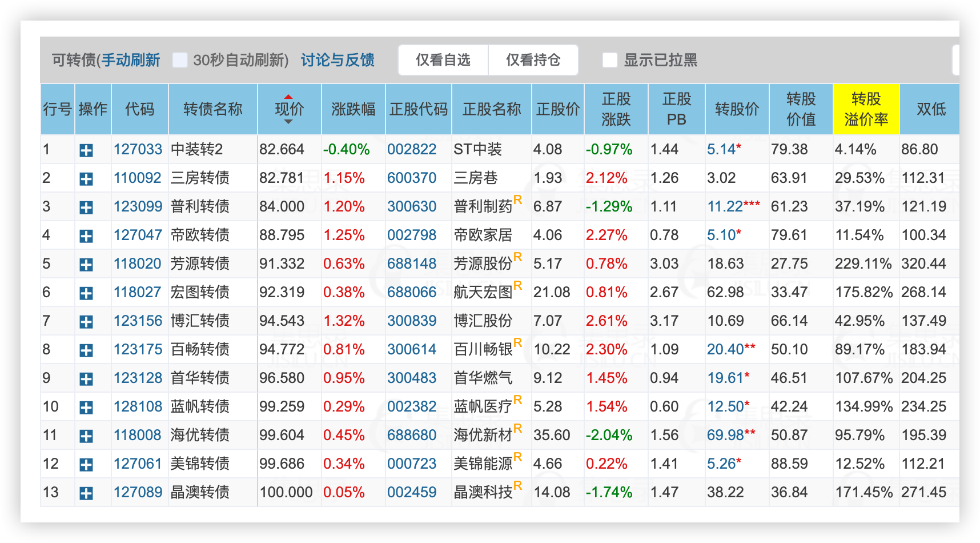Viewport: 980px width, 543px height.
Task: Click the 首华转债 bond name
Action: pyautogui.click(x=200, y=378)
